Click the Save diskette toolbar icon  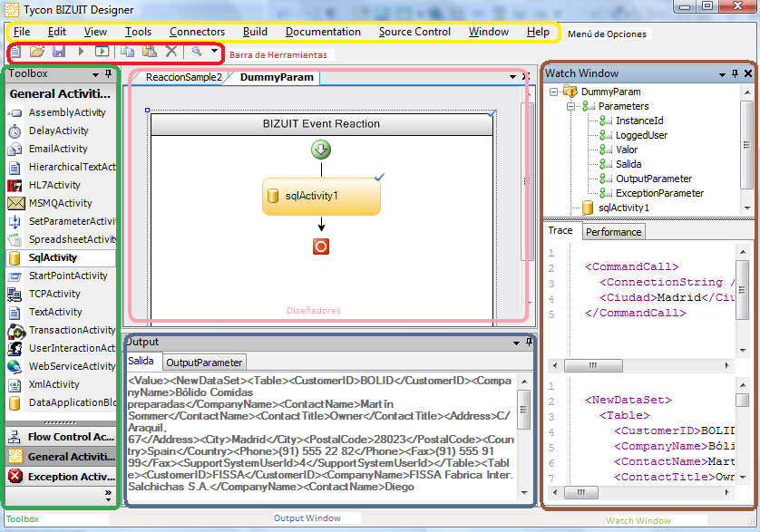pyautogui.click(x=59, y=51)
